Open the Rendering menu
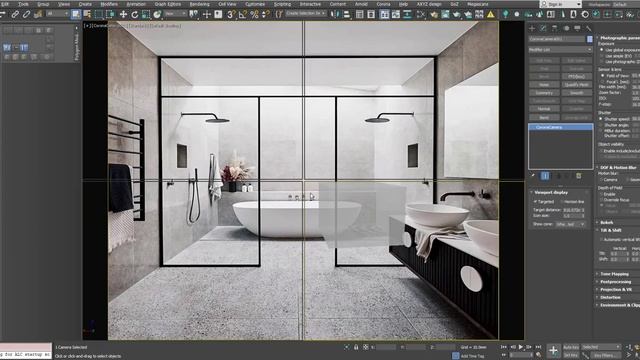 (199, 4)
